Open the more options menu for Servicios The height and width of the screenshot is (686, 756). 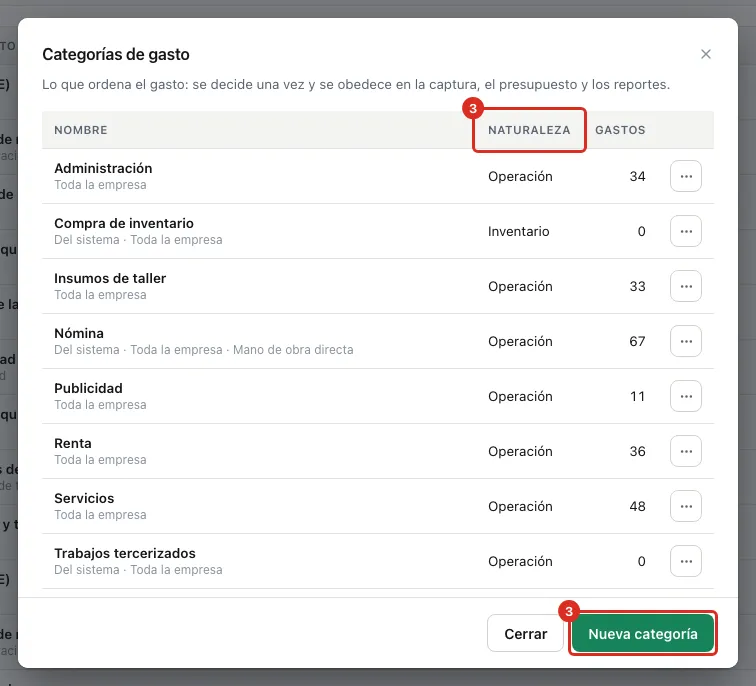(x=686, y=506)
